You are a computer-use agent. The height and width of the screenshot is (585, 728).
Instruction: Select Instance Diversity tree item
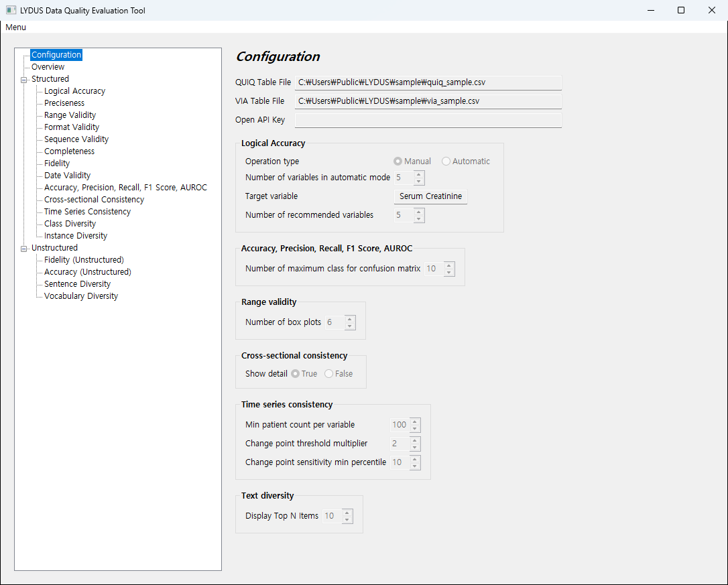76,236
